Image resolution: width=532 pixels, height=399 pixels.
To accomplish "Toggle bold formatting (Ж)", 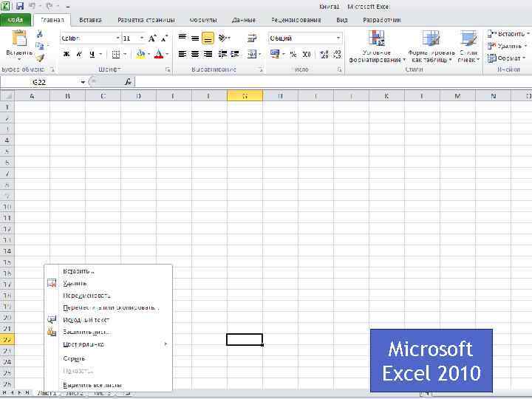I will [66, 54].
